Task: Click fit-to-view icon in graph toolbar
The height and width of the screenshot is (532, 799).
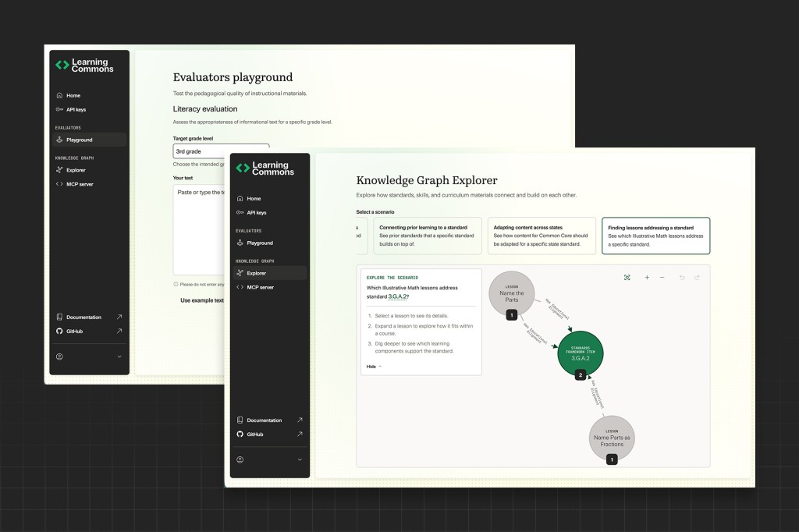Action: click(x=627, y=277)
